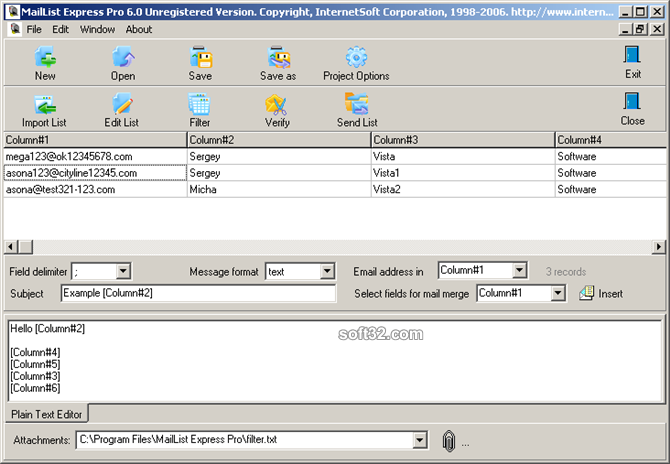Select the Vista2 cell

[463, 189]
